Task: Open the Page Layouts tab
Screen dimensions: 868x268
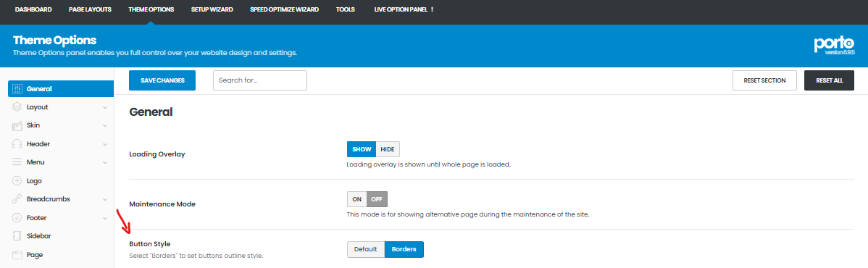Action: pos(90,10)
